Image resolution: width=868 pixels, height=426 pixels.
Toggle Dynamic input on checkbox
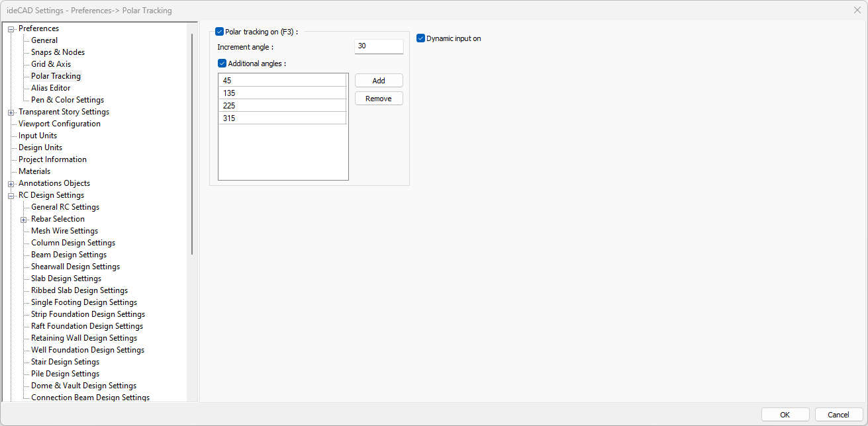point(420,38)
